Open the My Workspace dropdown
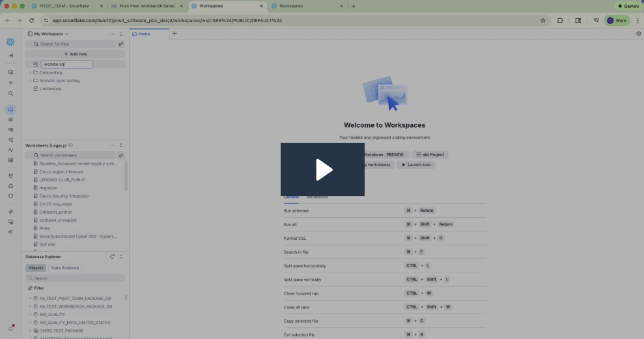 tap(66, 34)
